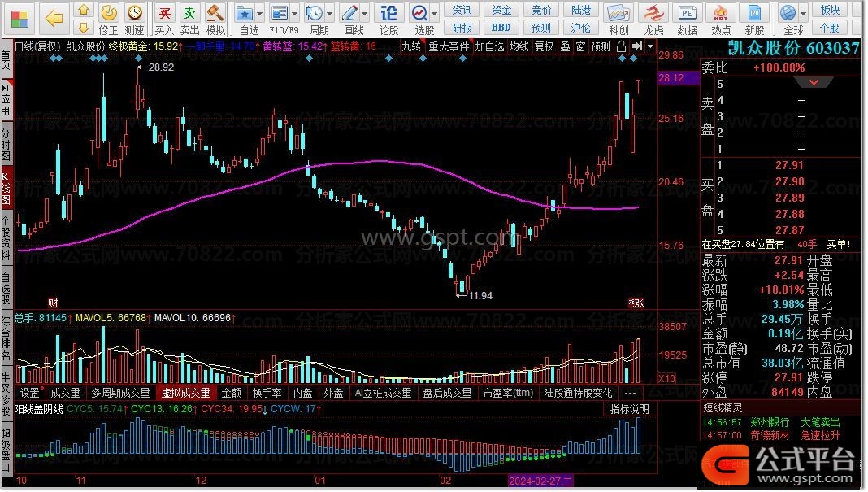Open the 选股 stock screener icon
The height and width of the screenshot is (492, 868).
(419, 13)
